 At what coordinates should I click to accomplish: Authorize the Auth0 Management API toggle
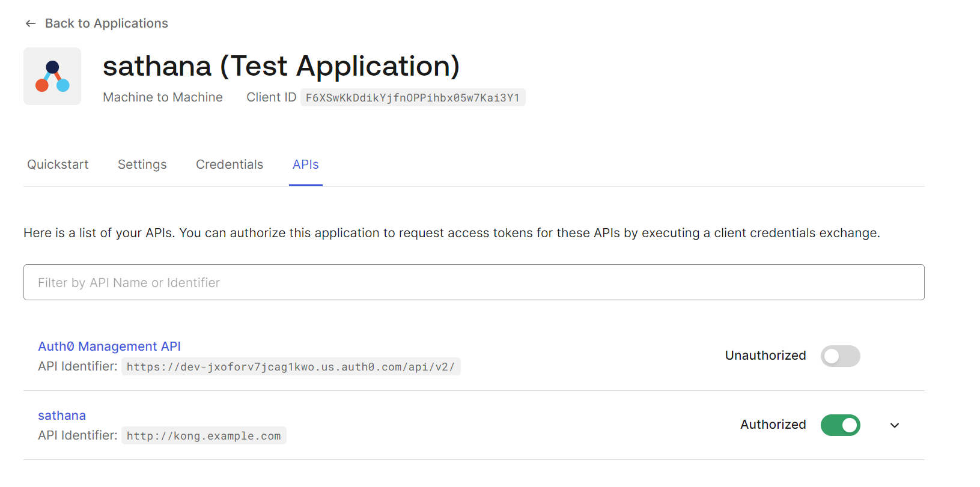840,356
